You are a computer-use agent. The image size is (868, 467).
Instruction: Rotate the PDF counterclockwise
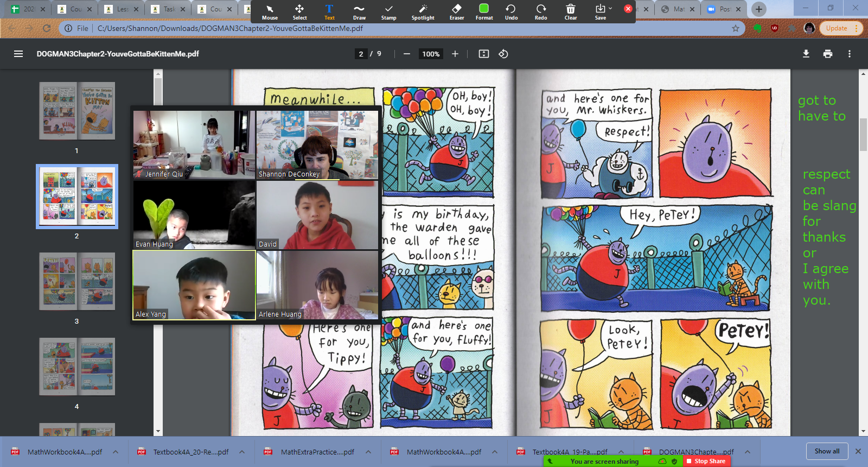pos(503,54)
